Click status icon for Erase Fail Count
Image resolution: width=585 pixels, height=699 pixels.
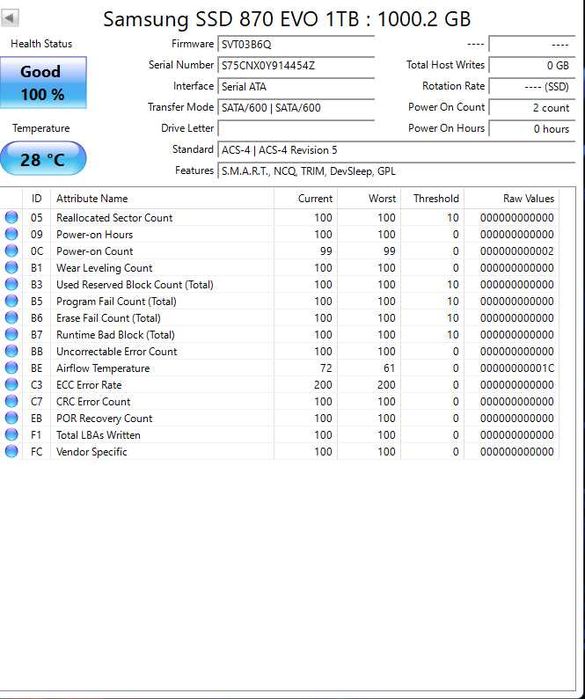[11, 317]
